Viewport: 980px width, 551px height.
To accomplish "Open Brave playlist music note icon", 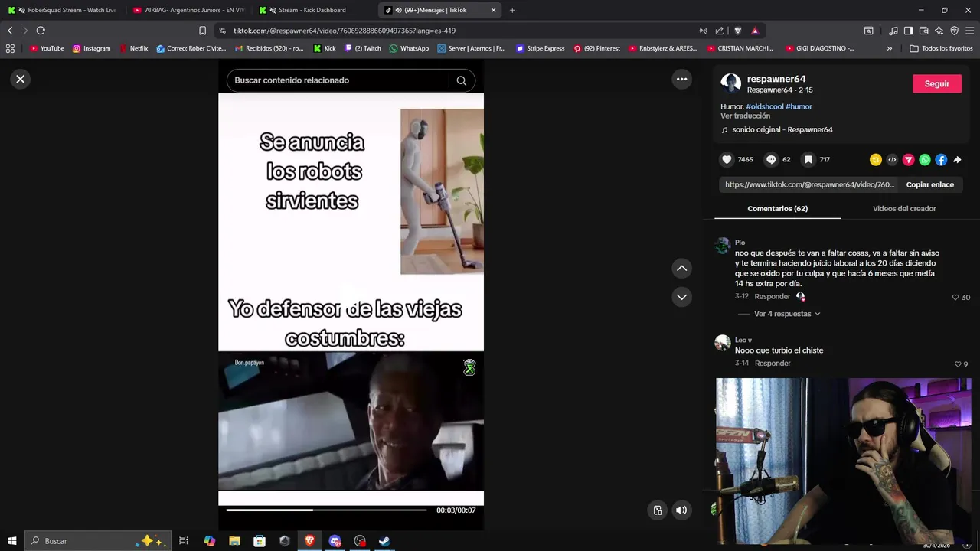I will pyautogui.click(x=893, y=31).
